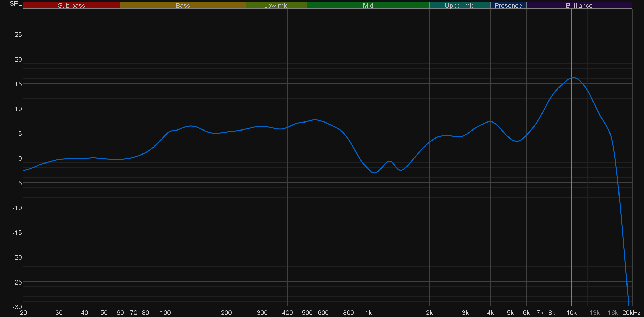Click the Sub bass band label
Viewport: 644px width, 317px height.
point(71,5)
